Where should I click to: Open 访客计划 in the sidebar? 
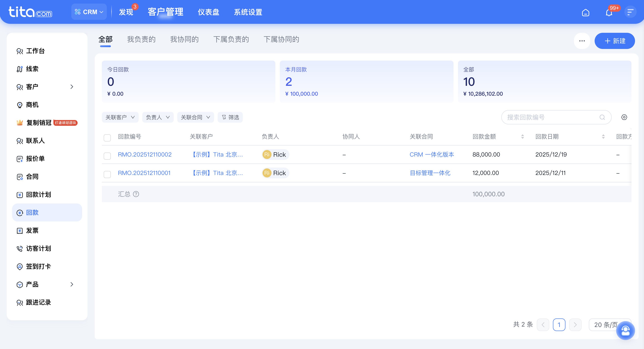[47, 248]
